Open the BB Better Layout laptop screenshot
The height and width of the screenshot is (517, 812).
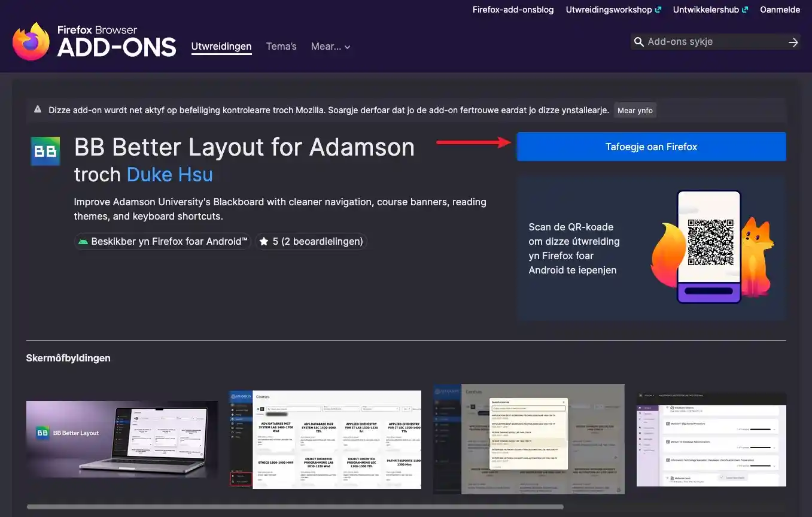tap(122, 439)
